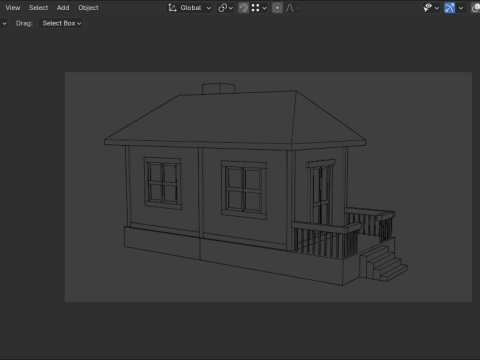480x360 pixels.
Task: Open the Add menu
Action: [63, 8]
